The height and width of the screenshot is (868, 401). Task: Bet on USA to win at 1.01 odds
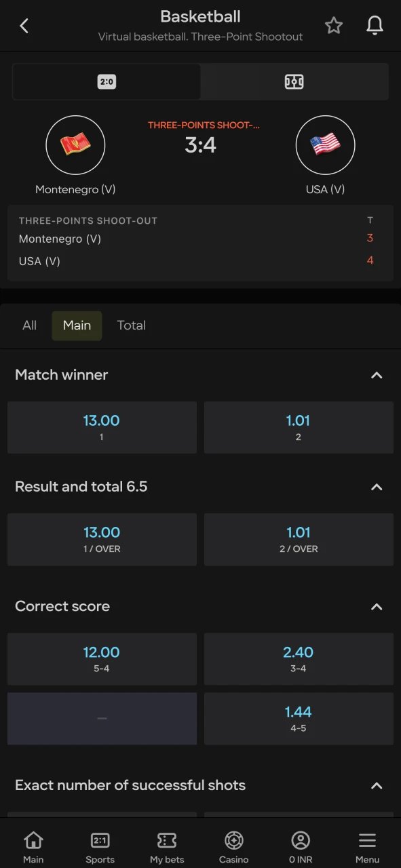pos(299,427)
